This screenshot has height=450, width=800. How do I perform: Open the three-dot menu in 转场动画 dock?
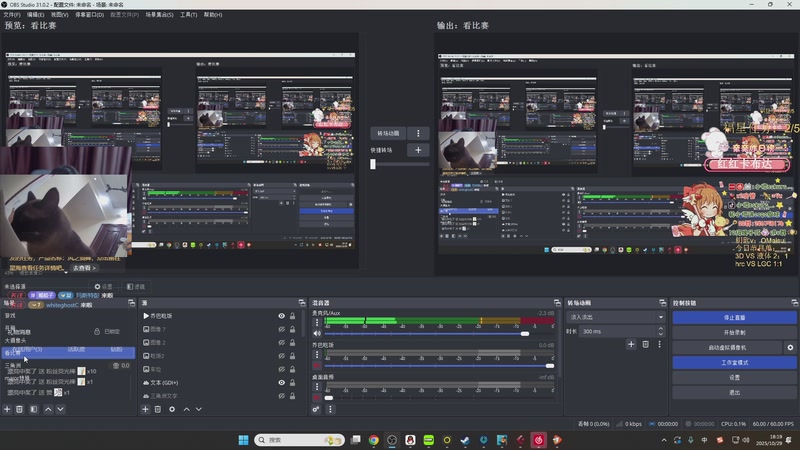659,344
